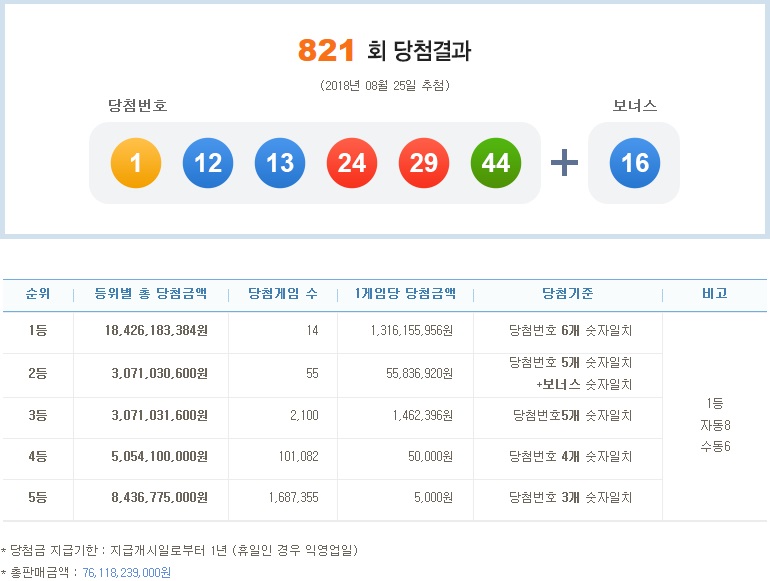The height and width of the screenshot is (581, 770).
Task: Click the 수동6 note in 비고 column
Action: click(715, 446)
